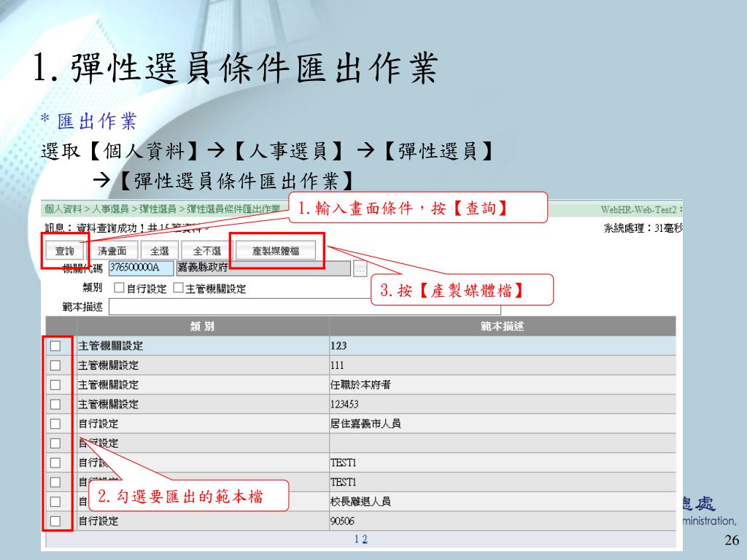
Task: Check the row 校長離退人員
Action: (x=55, y=502)
